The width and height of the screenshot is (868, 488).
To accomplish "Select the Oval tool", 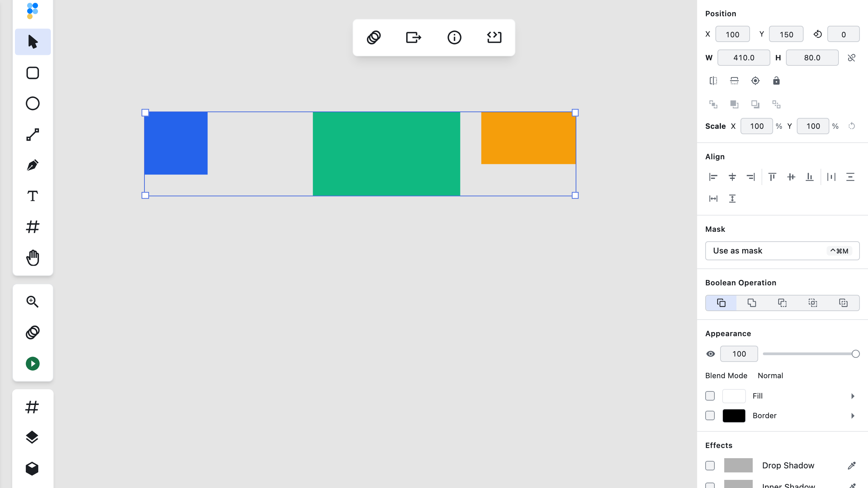I will tap(33, 104).
